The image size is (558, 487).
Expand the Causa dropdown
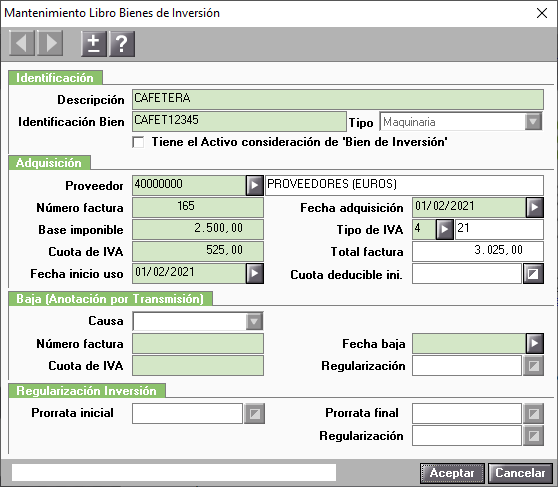pyautogui.click(x=254, y=321)
